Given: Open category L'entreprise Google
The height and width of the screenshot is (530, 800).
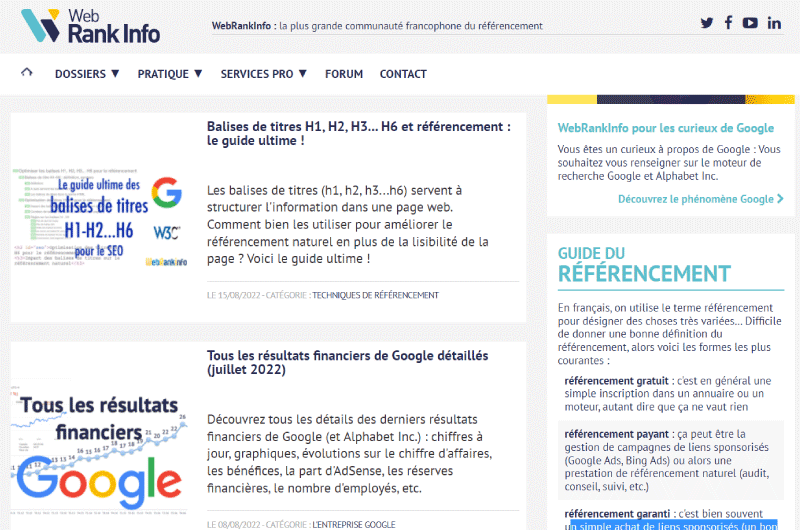Looking at the screenshot, I should [x=354, y=524].
